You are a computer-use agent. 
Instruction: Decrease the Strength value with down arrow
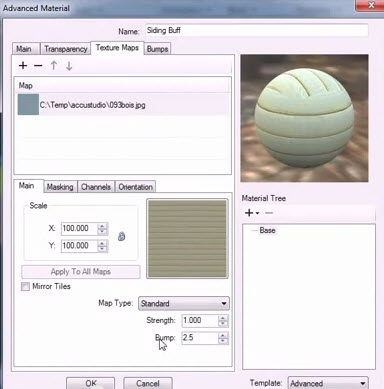tap(223, 324)
